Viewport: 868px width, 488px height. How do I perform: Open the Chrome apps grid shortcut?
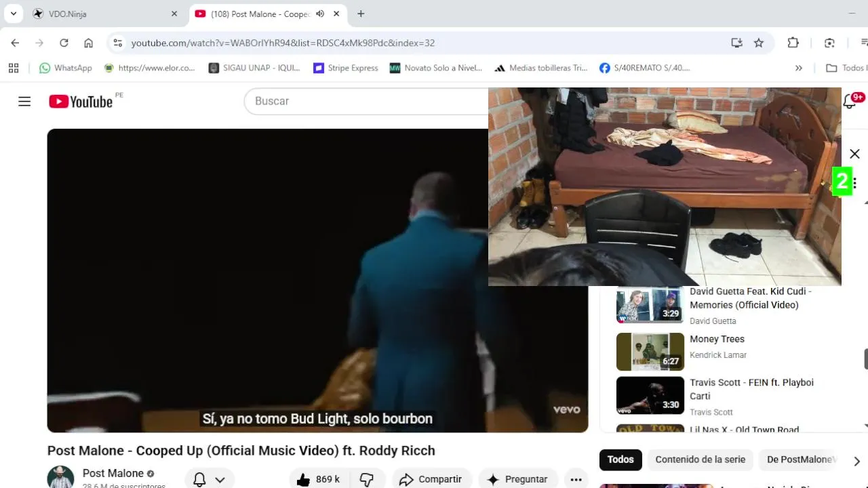click(14, 68)
